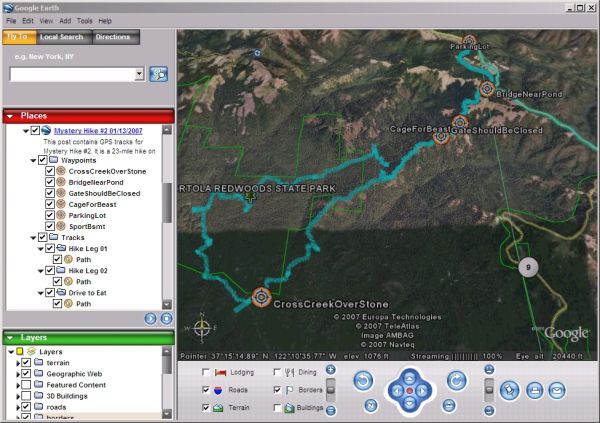Click the zoom slider handle
The image size is (600, 423).
pos(331,390)
